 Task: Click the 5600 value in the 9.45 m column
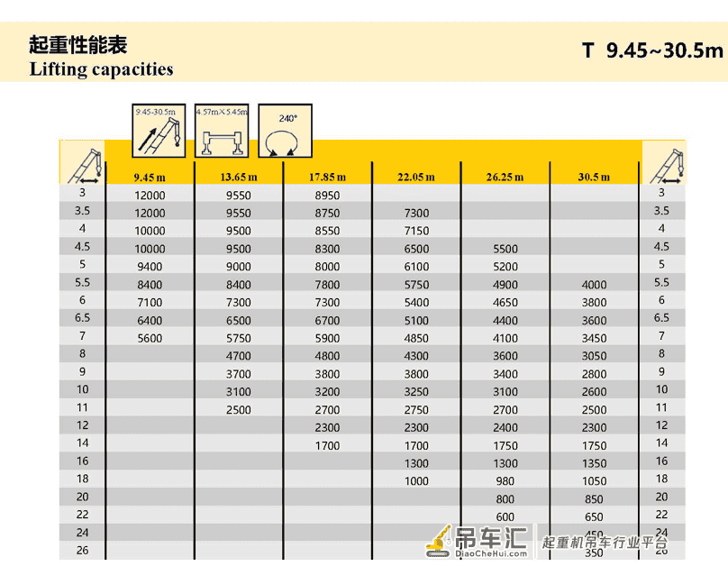tap(150, 338)
